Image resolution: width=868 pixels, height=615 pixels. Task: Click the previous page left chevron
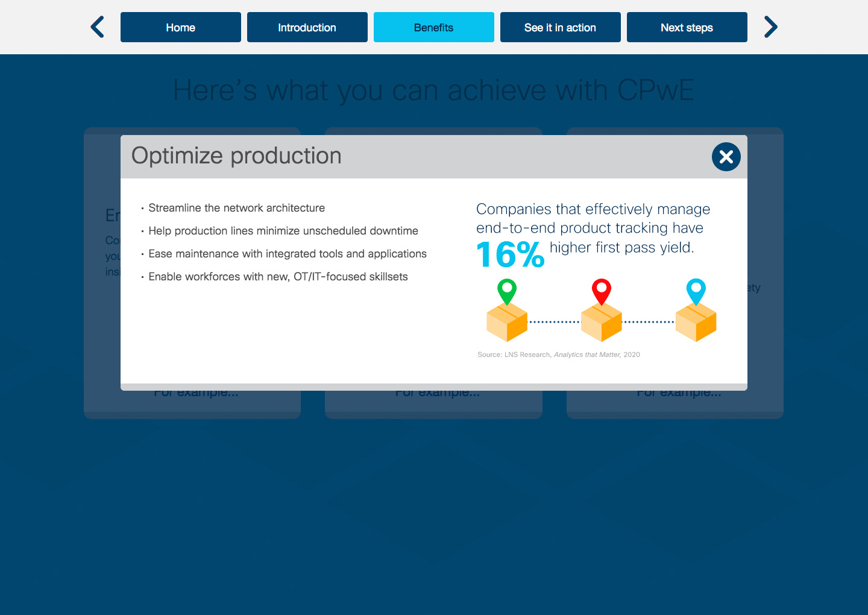click(98, 27)
